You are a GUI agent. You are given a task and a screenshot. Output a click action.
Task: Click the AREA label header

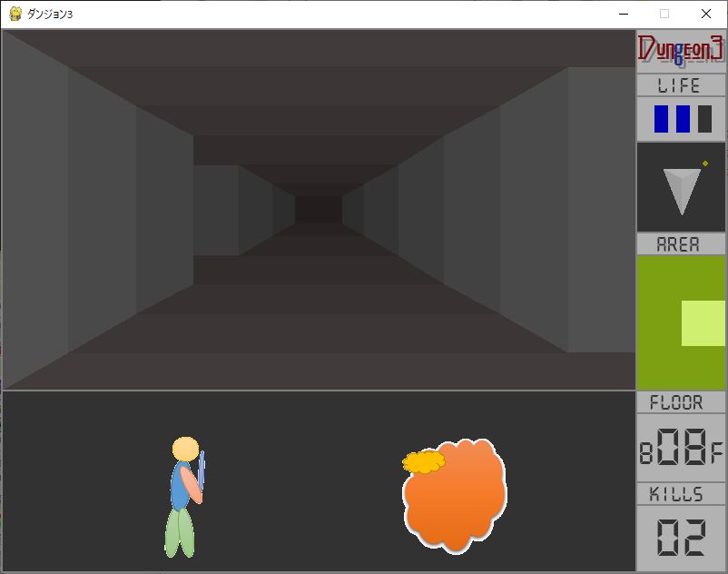click(x=681, y=244)
